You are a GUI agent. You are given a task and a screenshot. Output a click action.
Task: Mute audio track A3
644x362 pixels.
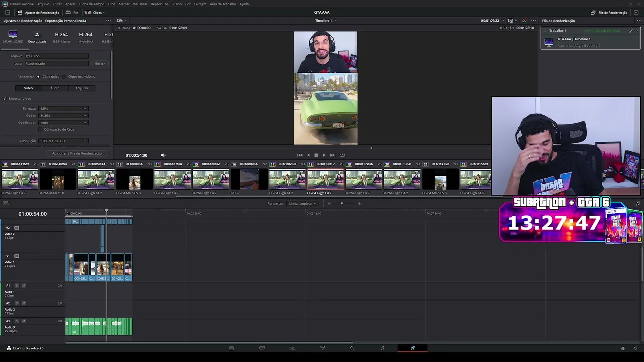pyautogui.click(x=23, y=321)
